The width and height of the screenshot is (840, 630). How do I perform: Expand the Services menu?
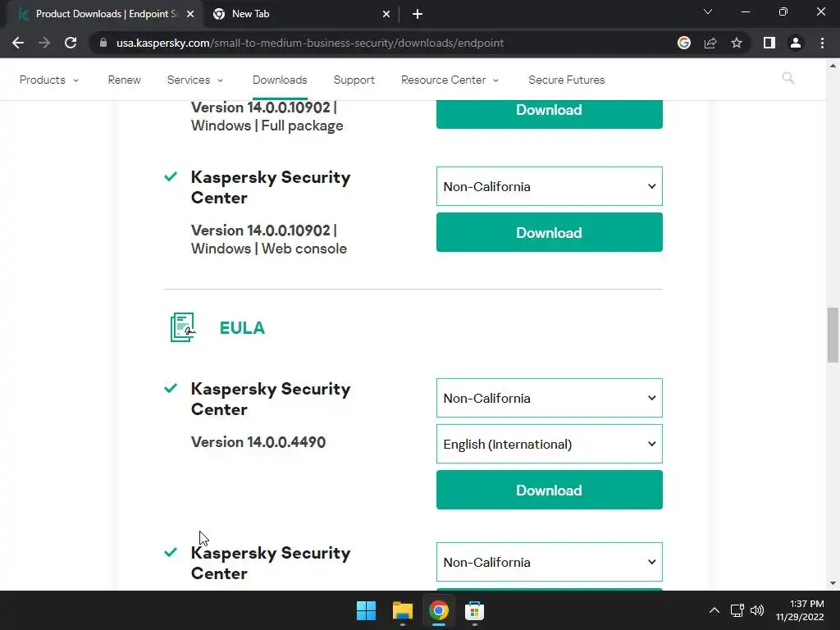(195, 80)
